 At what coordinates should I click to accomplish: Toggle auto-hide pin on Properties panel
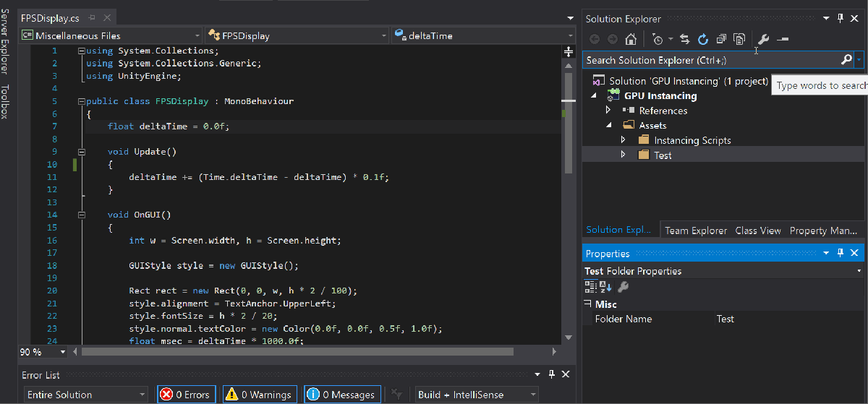[840, 253]
